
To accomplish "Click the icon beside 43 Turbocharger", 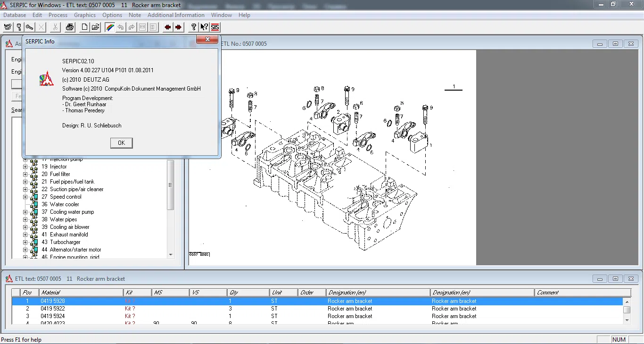I will pos(34,242).
